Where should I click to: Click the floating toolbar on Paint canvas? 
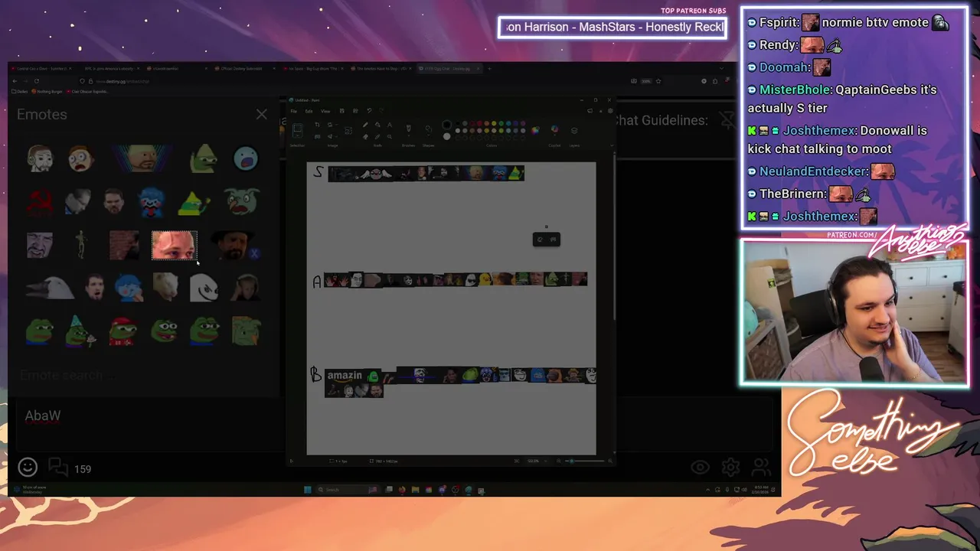[x=546, y=240]
